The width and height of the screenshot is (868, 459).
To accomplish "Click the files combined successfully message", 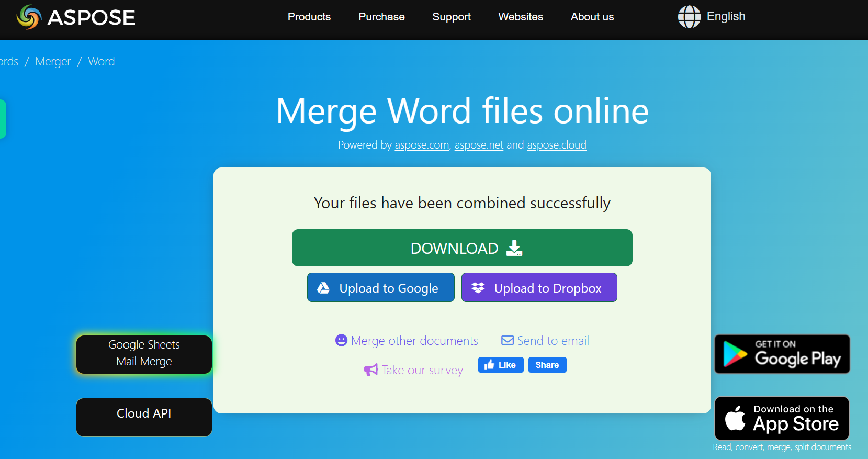I will coord(462,203).
